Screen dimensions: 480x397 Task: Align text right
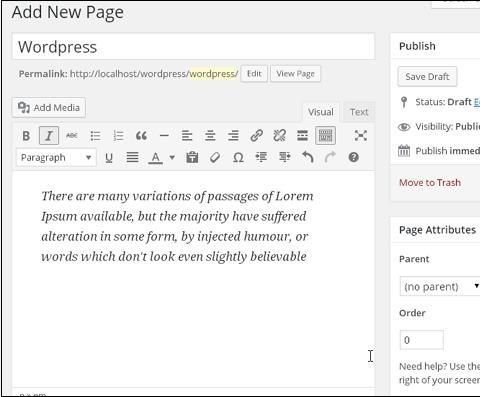[x=233, y=136]
